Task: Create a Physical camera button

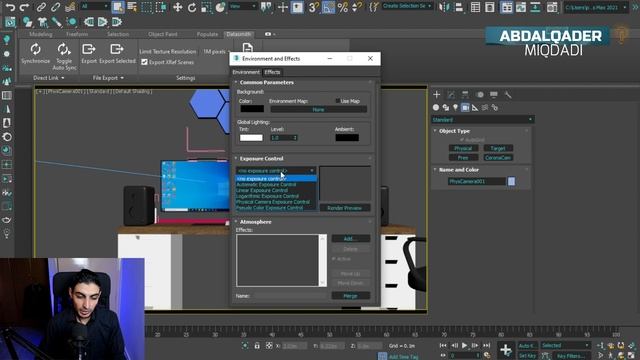Action: coord(463,148)
